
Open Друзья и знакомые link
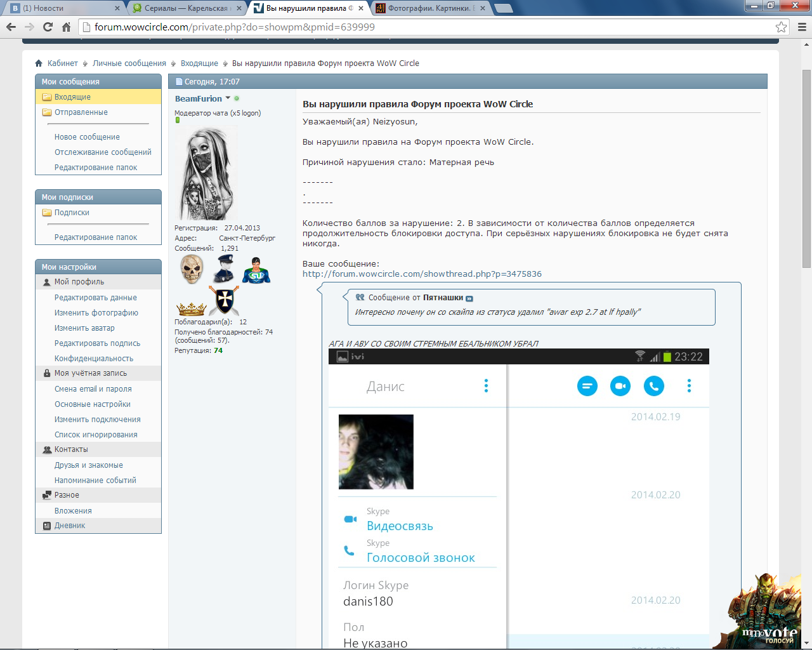(89, 465)
